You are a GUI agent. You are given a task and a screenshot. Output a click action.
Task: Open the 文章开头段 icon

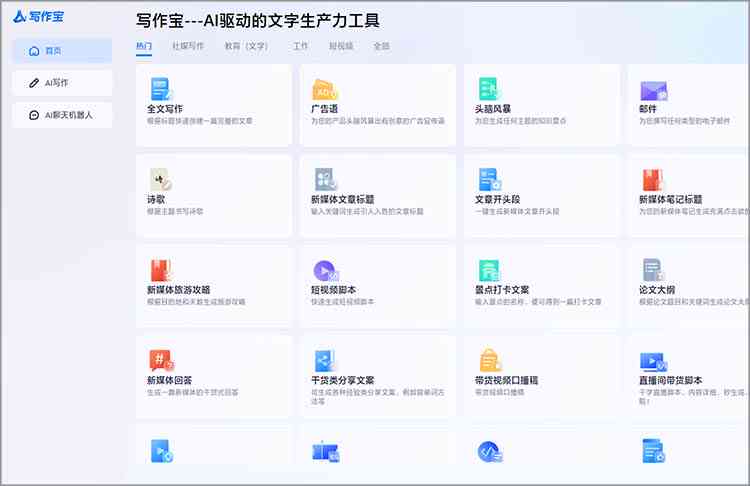click(x=490, y=179)
